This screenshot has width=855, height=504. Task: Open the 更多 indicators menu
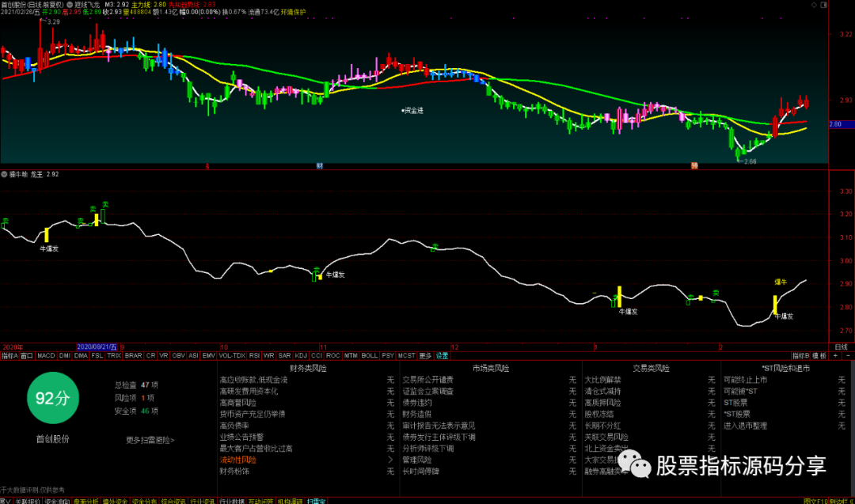[425, 356]
